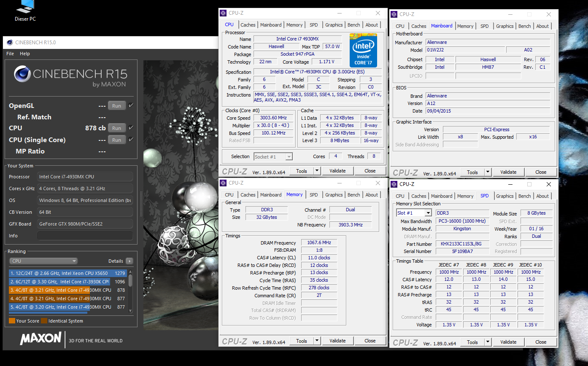Click the Intel Inside Core i7 logo
Viewport: 588px width, 366px height.
(x=363, y=50)
